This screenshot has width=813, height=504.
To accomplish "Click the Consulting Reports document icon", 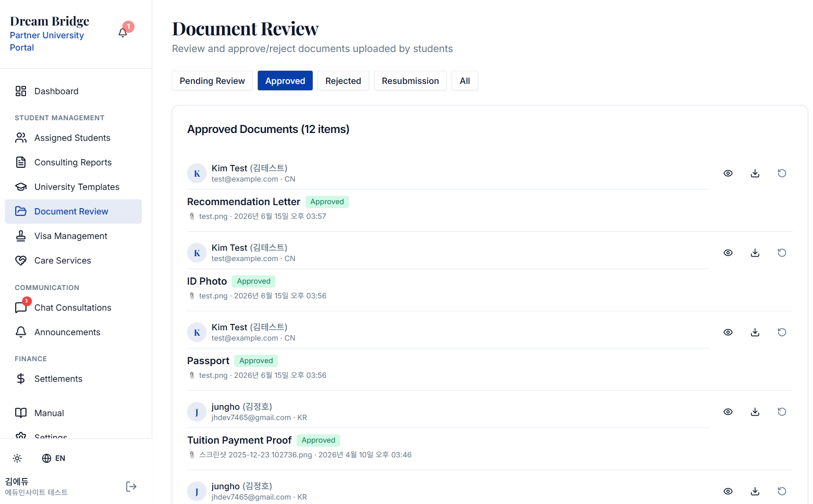I will (21, 162).
